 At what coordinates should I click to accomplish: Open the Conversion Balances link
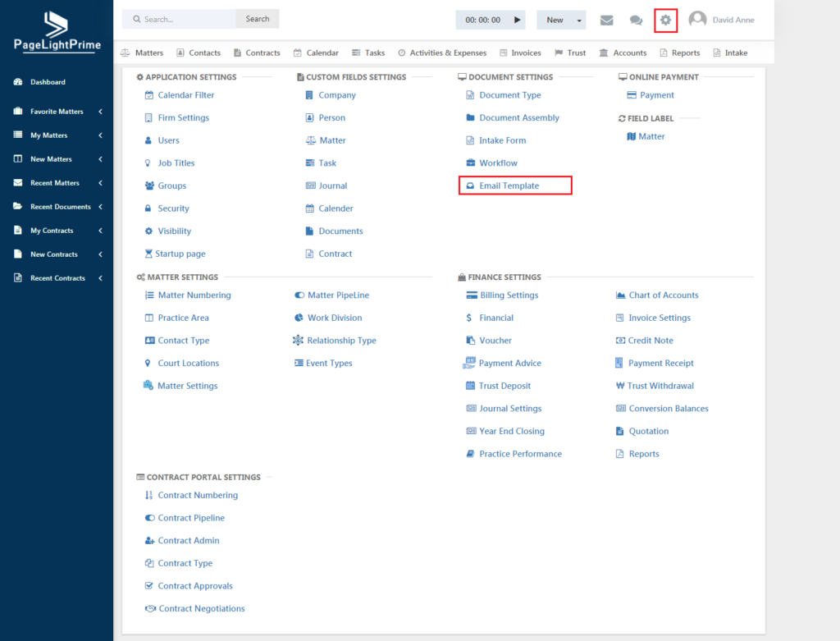click(669, 409)
